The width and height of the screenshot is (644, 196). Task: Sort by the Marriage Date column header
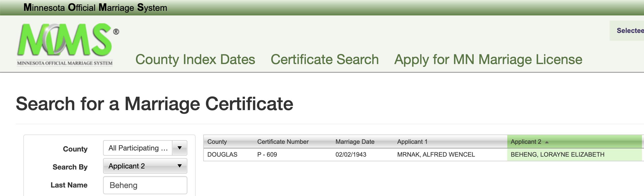pos(355,142)
